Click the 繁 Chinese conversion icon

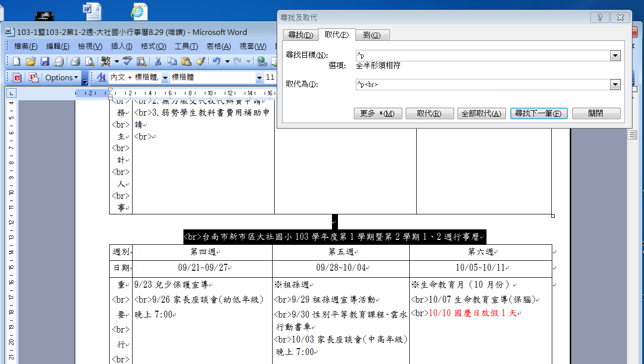(106, 62)
